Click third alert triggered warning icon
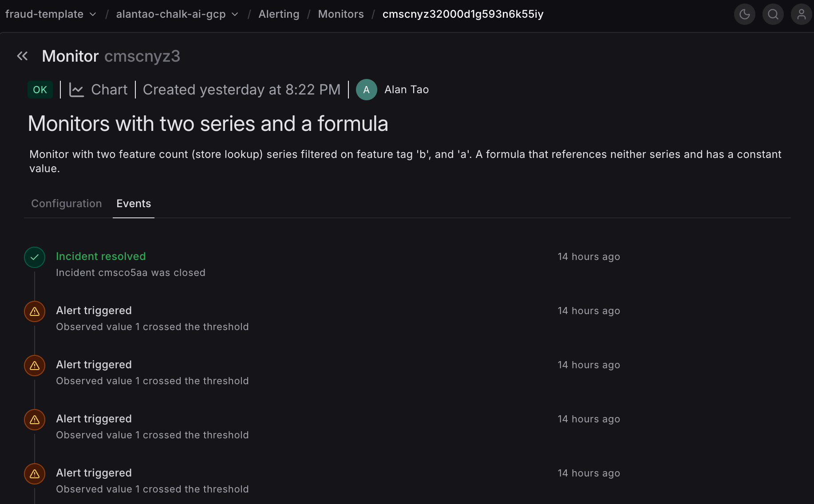Image resolution: width=814 pixels, height=504 pixels. [35, 420]
